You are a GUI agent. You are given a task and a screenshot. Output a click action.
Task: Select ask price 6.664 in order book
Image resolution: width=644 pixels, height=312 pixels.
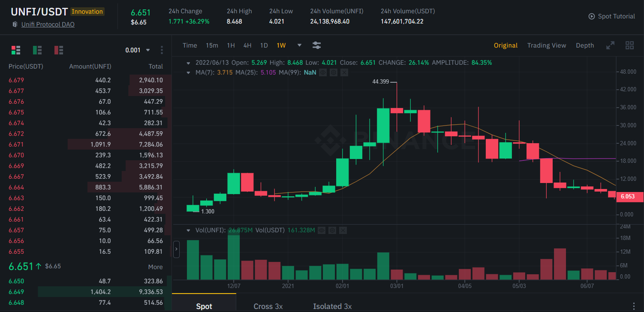(16, 187)
